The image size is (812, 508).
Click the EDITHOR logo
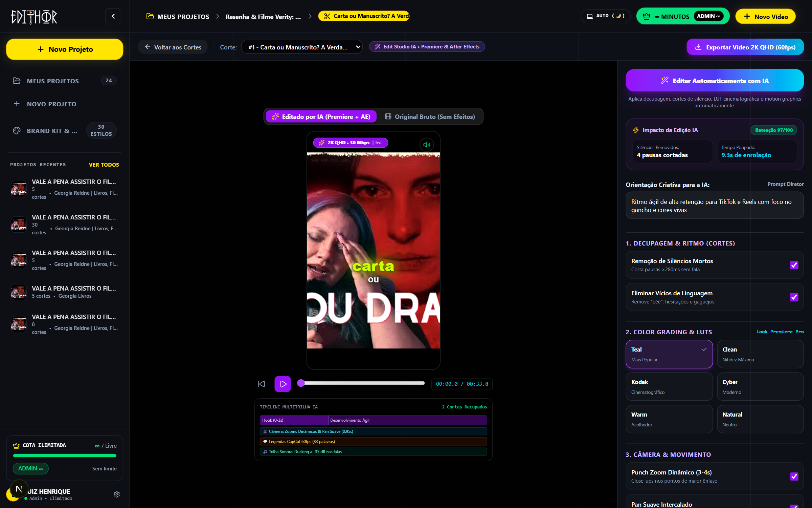pos(34,17)
